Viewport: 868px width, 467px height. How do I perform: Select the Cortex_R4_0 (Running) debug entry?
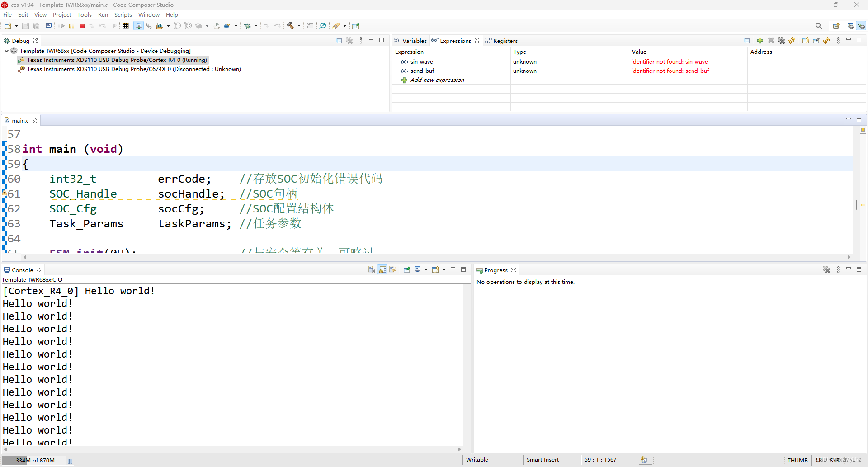point(113,60)
